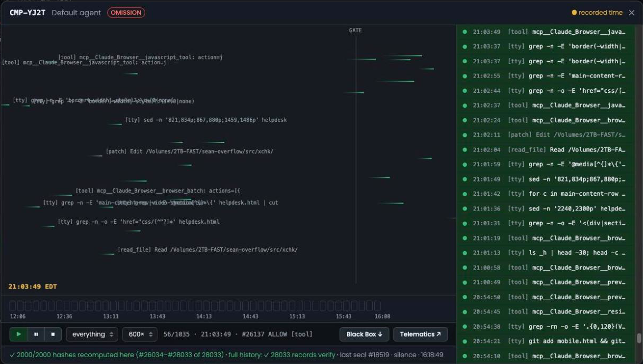Click the 21:03:49 EDT timestamp
This screenshot has width=643, height=364.
coord(33,286)
